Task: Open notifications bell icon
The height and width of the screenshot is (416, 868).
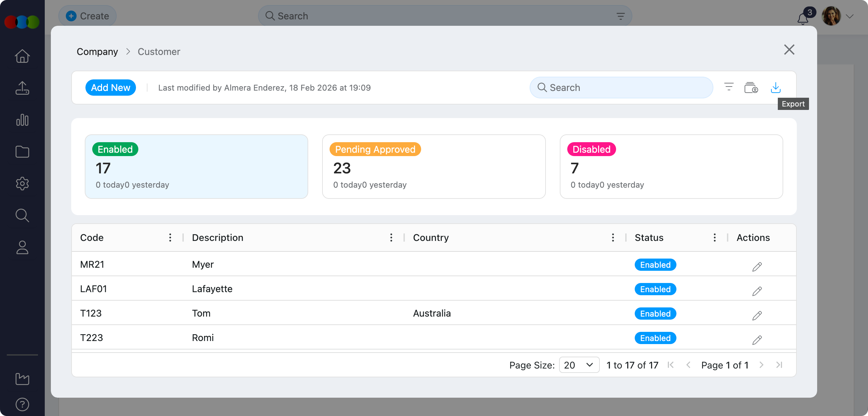Action: 803,18
